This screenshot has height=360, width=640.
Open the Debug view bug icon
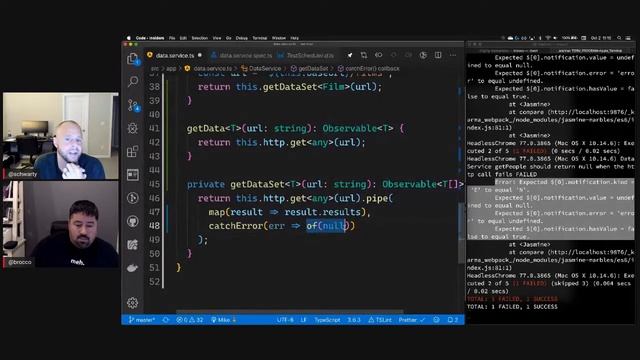click(133, 128)
